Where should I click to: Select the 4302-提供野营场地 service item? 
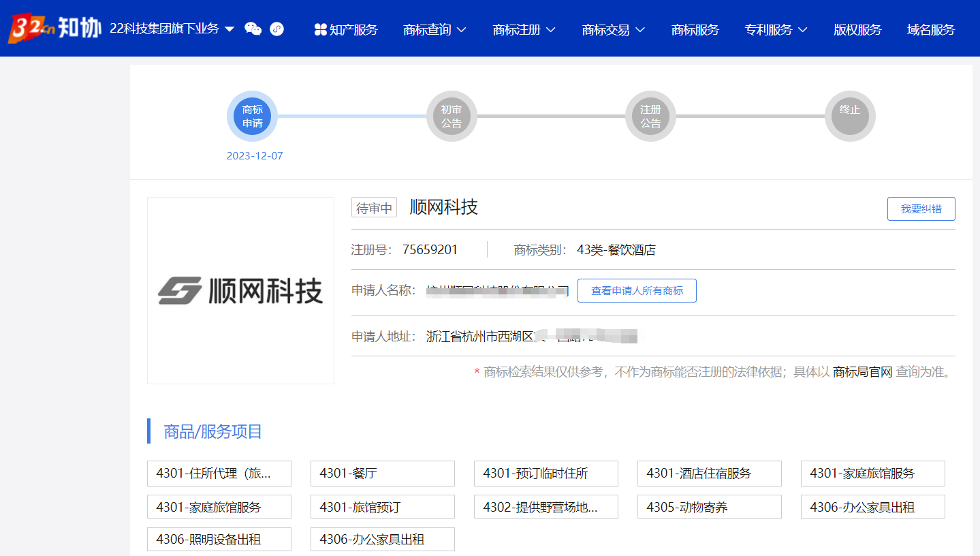click(546, 506)
